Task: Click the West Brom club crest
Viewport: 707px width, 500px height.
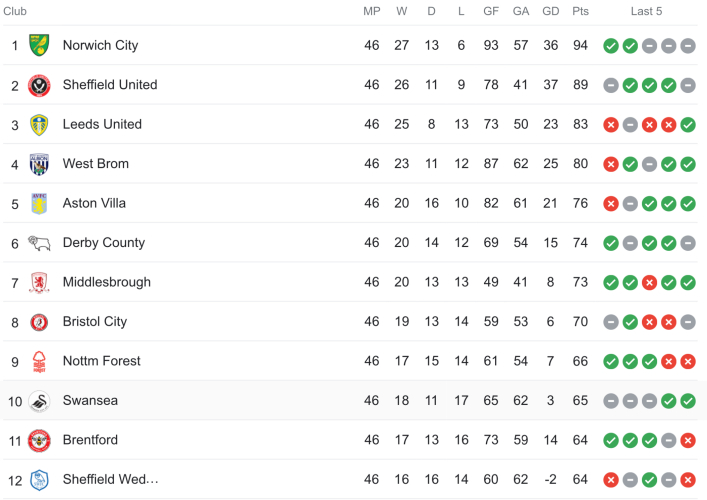Action: (39, 164)
